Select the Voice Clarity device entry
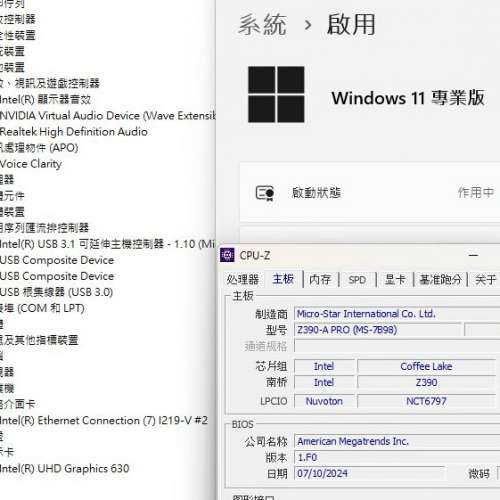The image size is (500, 500). coord(31,164)
